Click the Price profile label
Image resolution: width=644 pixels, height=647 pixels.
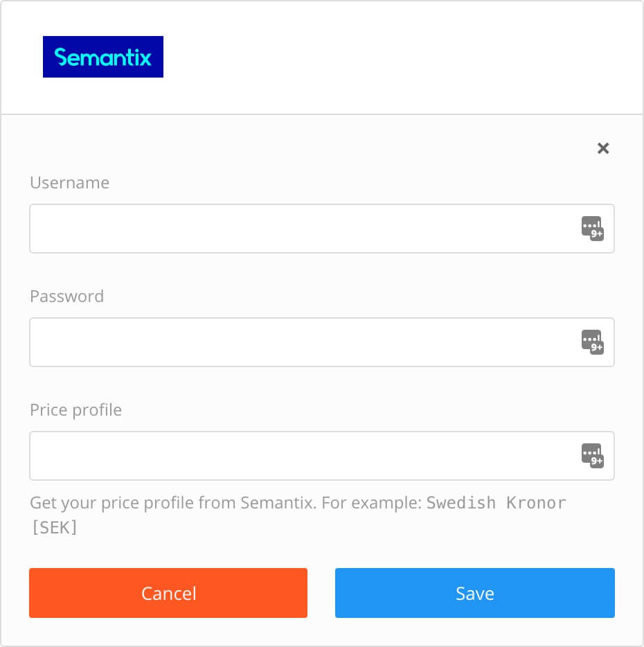click(75, 409)
